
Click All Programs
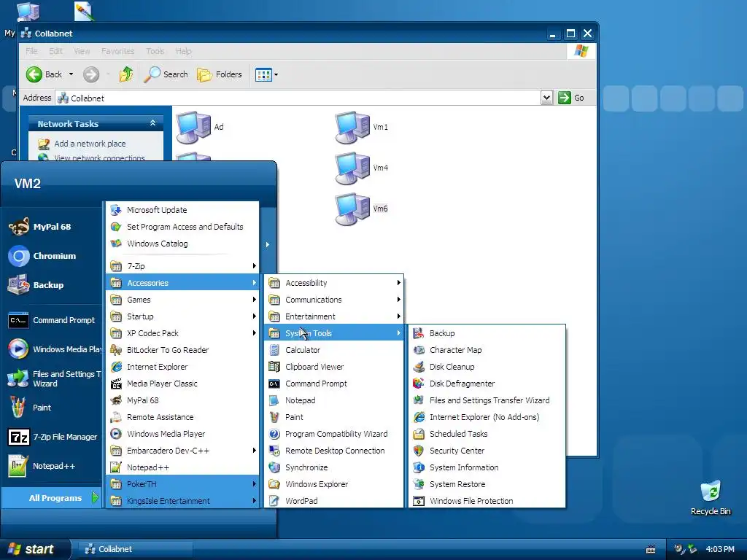coord(52,498)
